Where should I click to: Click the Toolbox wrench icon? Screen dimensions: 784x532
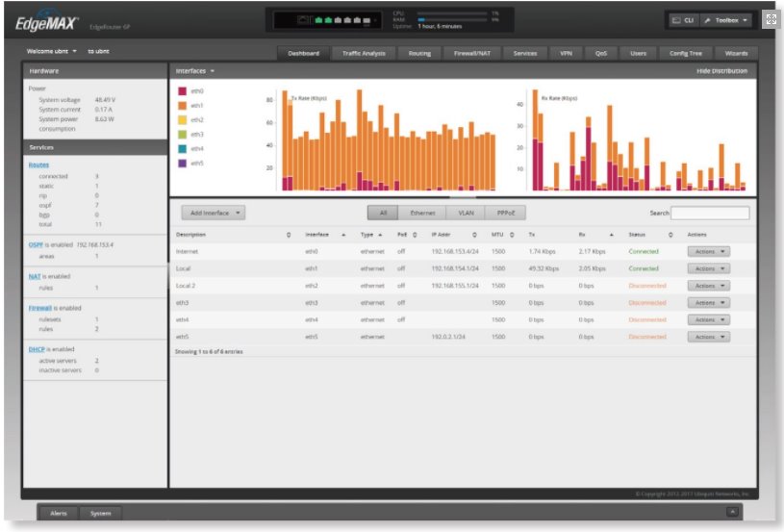click(x=707, y=20)
